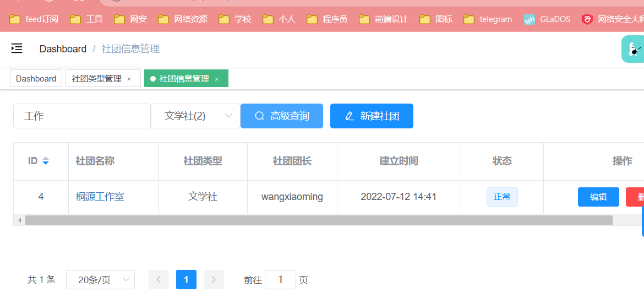Click the horizontal table scrollbar

pyautogui.click(x=318, y=220)
